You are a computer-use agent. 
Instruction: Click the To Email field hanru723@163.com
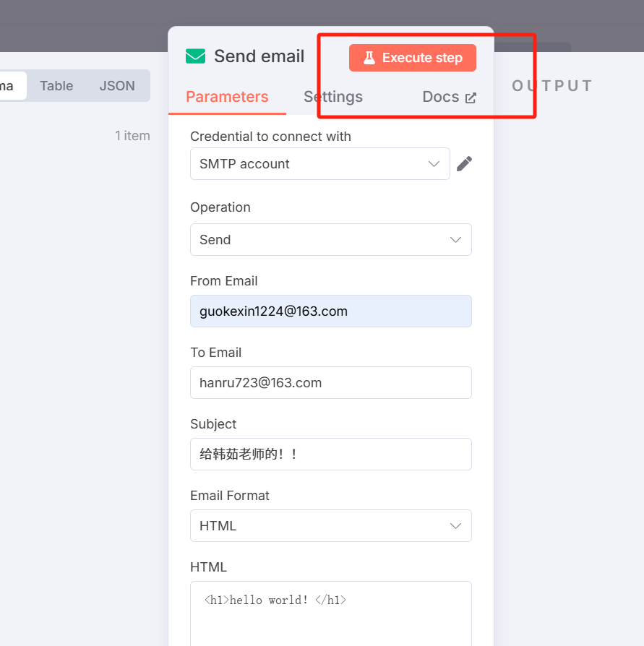(x=331, y=383)
